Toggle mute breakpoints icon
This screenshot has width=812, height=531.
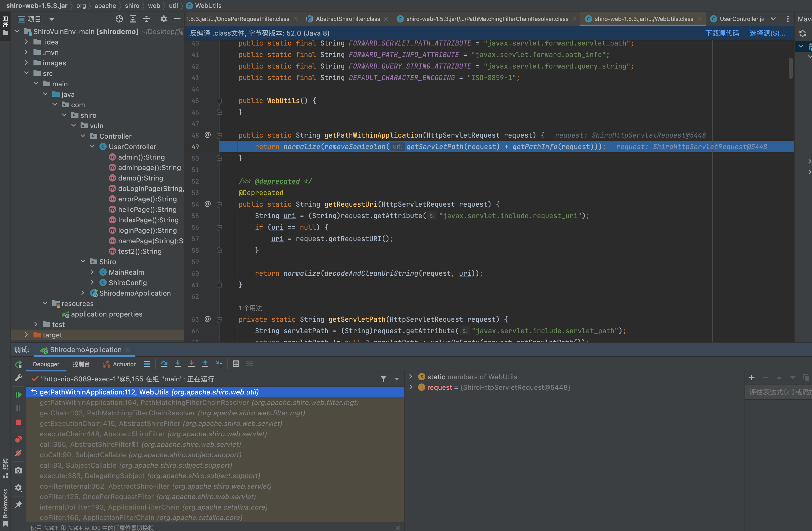(x=18, y=453)
